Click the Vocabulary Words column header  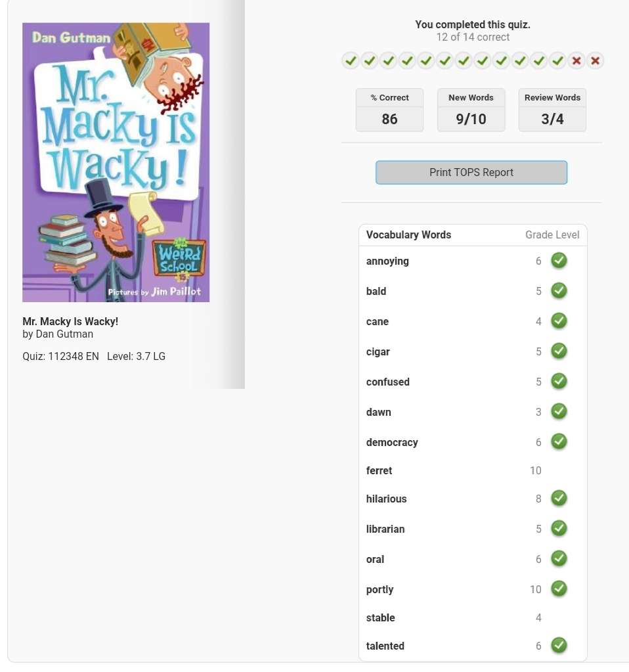pyautogui.click(x=408, y=235)
